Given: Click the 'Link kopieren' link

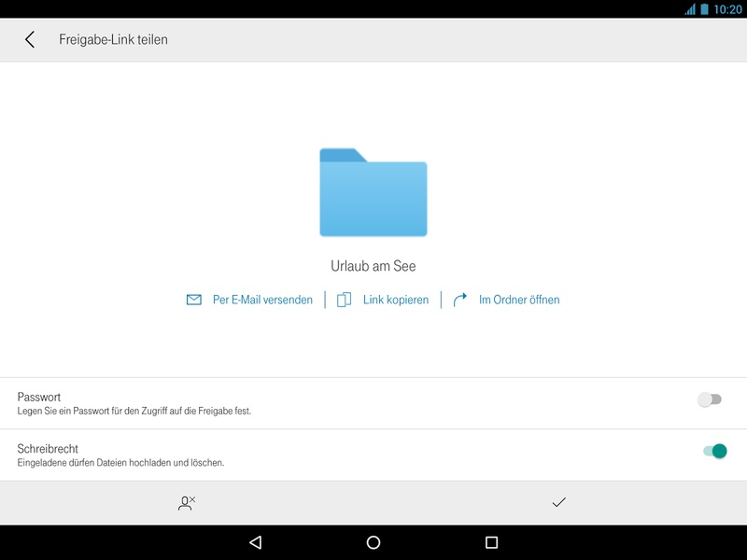Looking at the screenshot, I should click(x=396, y=300).
